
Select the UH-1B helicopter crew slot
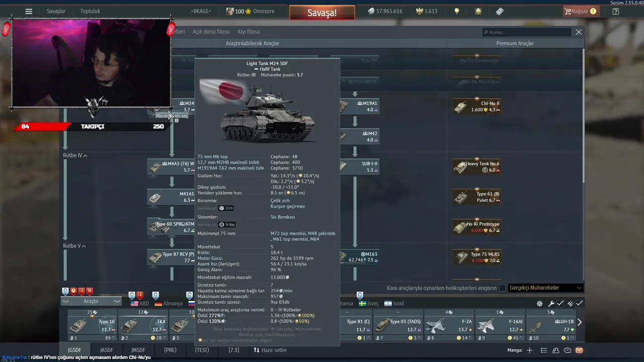[550, 325]
